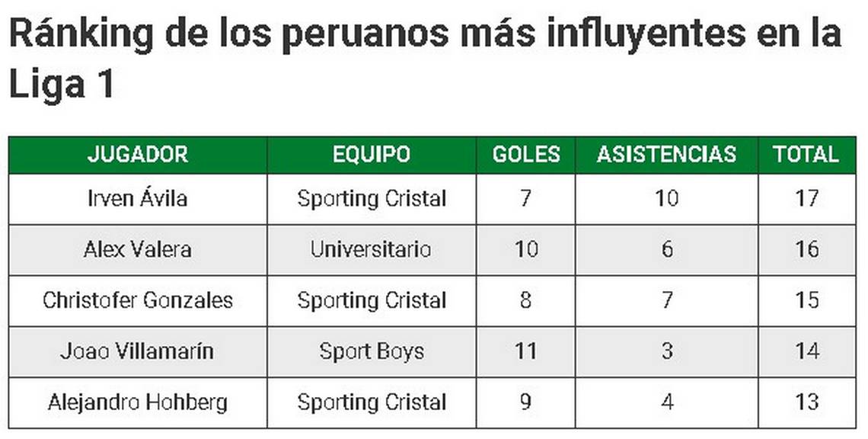Click the EQUIPO column header
Image resolution: width=868 pixels, height=439 pixels.
click(x=372, y=155)
